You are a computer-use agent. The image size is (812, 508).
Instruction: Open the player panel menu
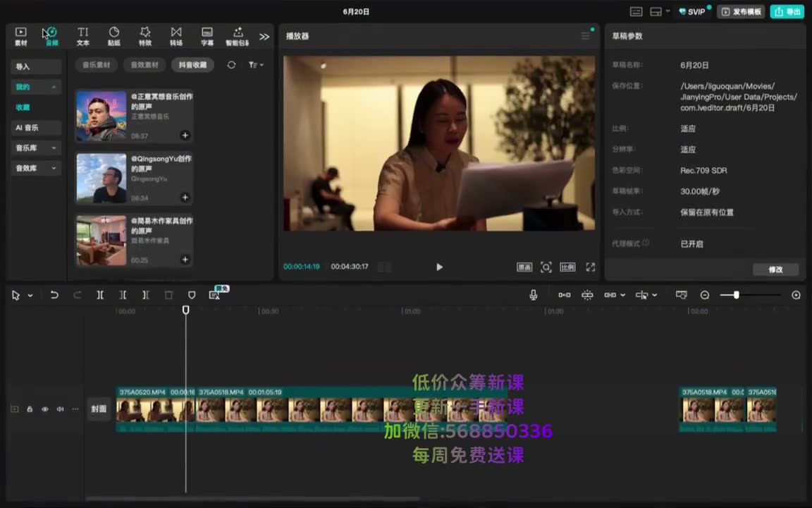(x=585, y=36)
